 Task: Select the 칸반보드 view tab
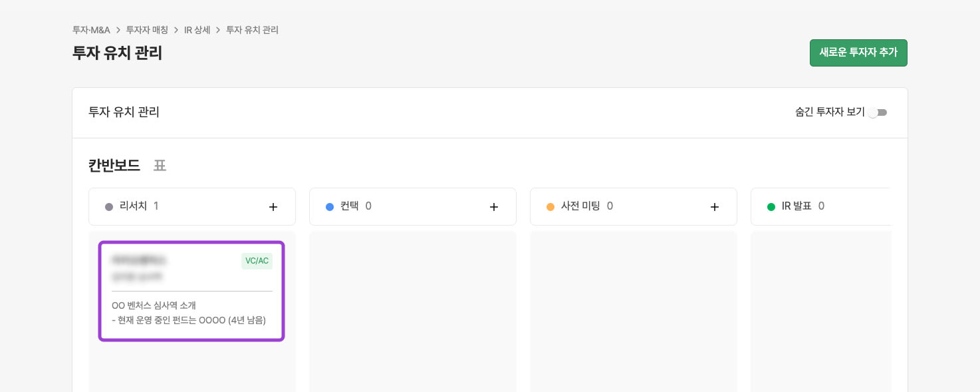tap(114, 166)
